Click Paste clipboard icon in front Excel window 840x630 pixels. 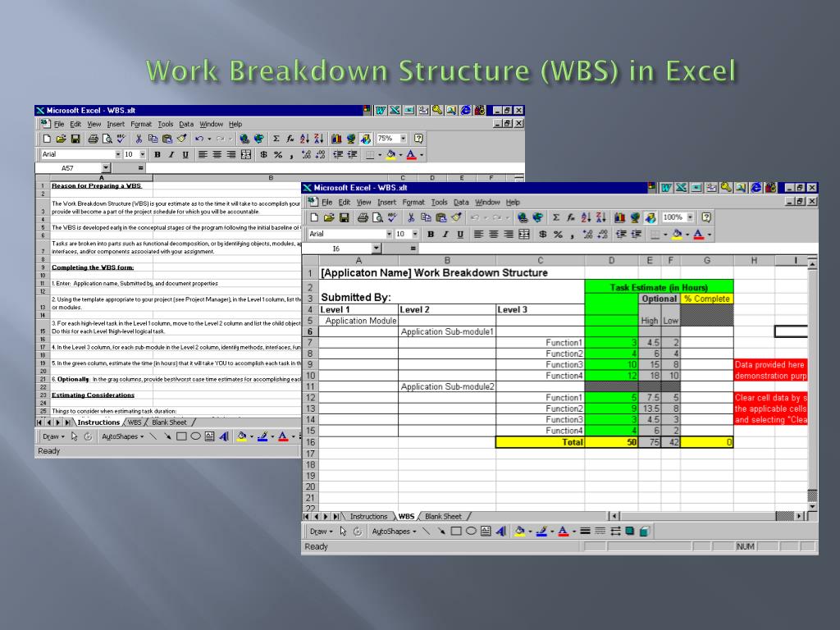[x=441, y=217]
